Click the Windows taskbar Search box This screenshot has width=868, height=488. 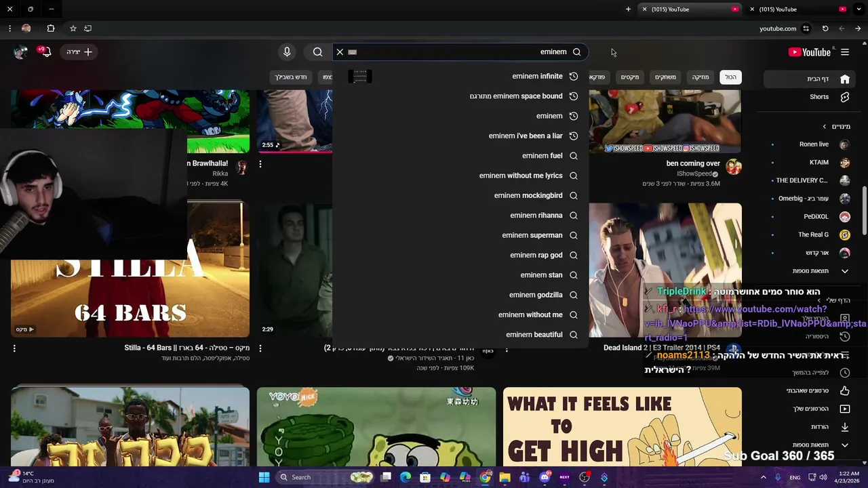tap(325, 477)
